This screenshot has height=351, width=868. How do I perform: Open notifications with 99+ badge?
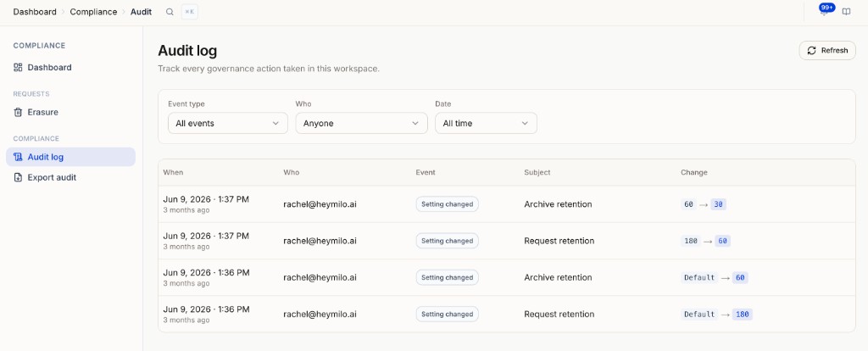click(826, 10)
